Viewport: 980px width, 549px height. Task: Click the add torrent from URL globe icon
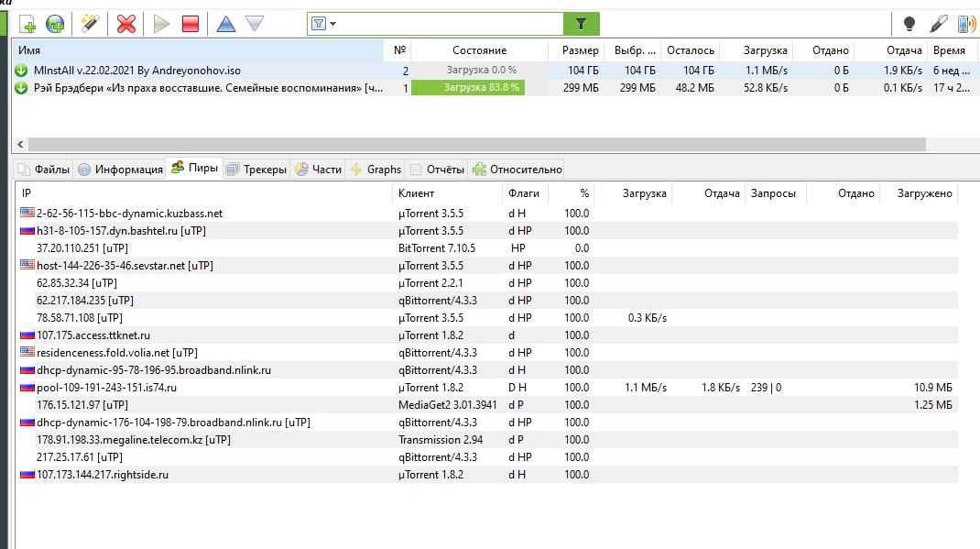(x=56, y=24)
